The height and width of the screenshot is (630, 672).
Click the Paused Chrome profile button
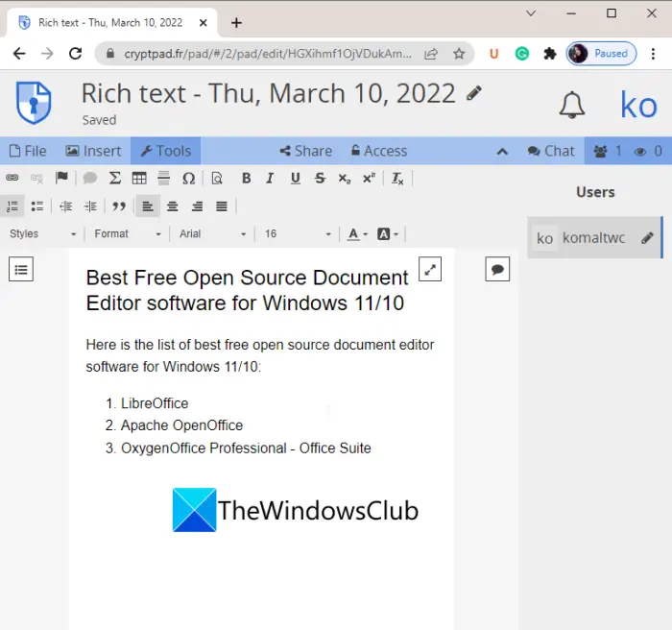pos(601,54)
